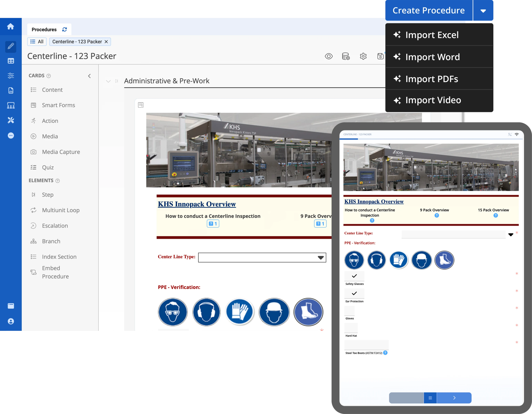Toggle the Ear Protection checkbox
The height and width of the screenshot is (414, 532).
click(354, 293)
